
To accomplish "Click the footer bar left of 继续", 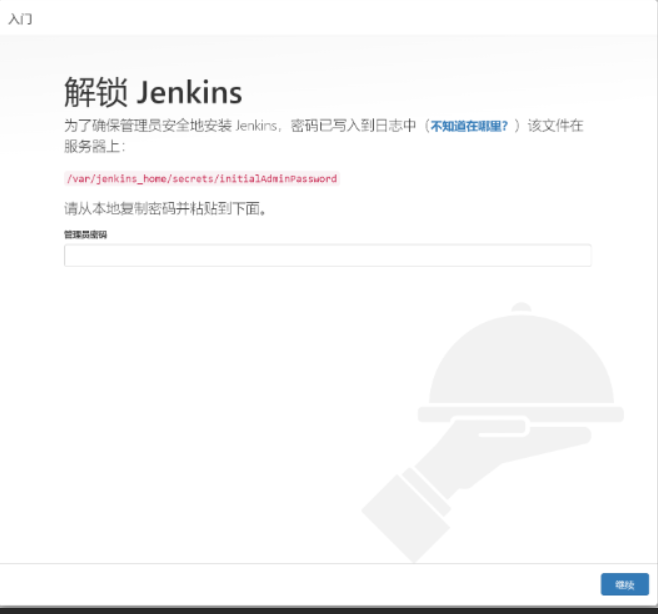I will [x=300, y=585].
